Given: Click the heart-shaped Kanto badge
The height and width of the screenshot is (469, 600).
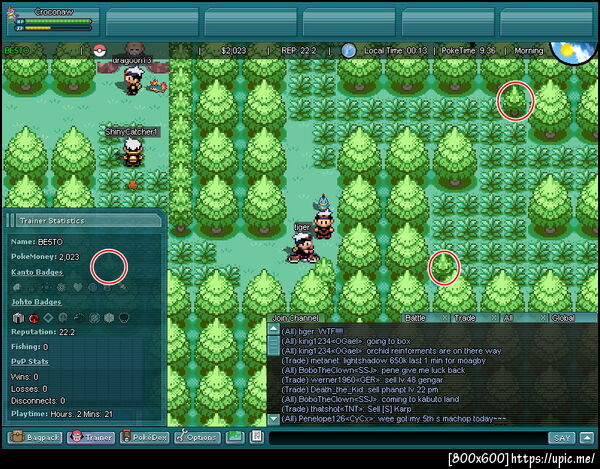Looking at the screenshot, I should (x=78, y=287).
